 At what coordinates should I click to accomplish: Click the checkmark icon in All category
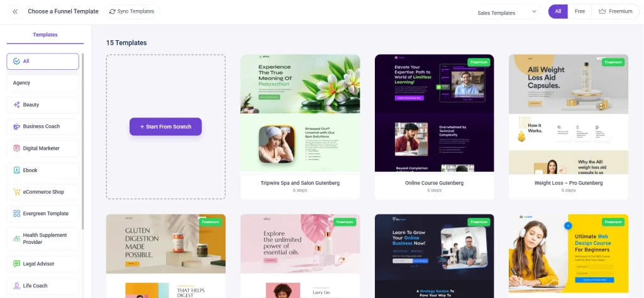point(16,61)
